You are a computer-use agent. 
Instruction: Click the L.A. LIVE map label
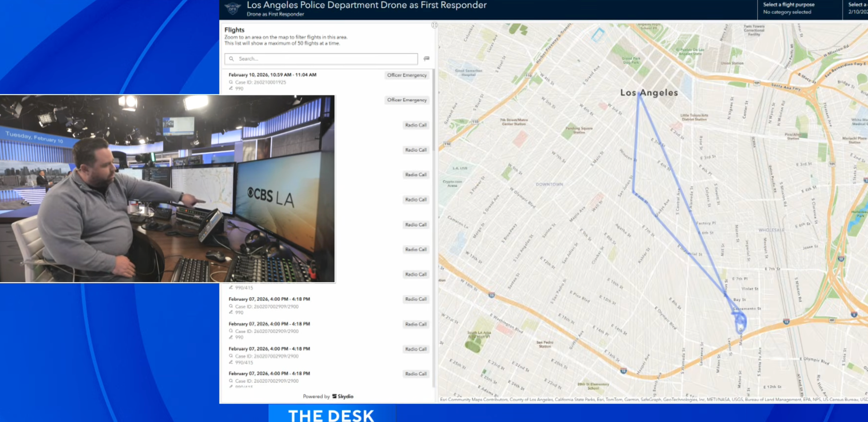(460, 168)
